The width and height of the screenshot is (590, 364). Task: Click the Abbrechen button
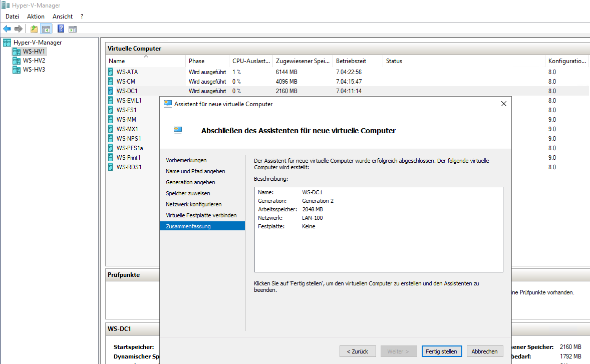click(x=485, y=351)
